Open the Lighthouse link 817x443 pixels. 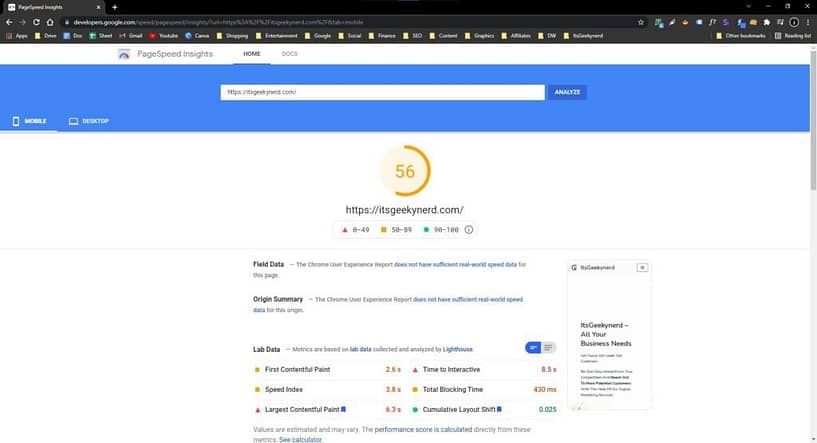(457, 349)
